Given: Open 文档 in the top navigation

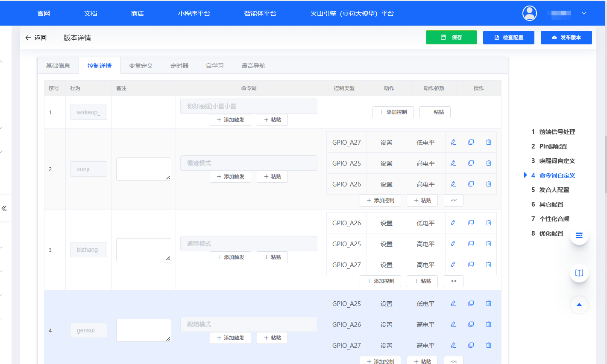Looking at the screenshot, I should pos(91,14).
